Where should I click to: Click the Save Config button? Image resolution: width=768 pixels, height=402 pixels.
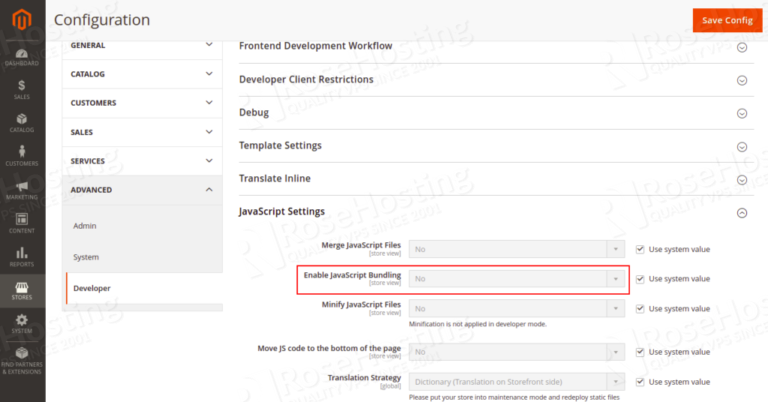[727, 20]
